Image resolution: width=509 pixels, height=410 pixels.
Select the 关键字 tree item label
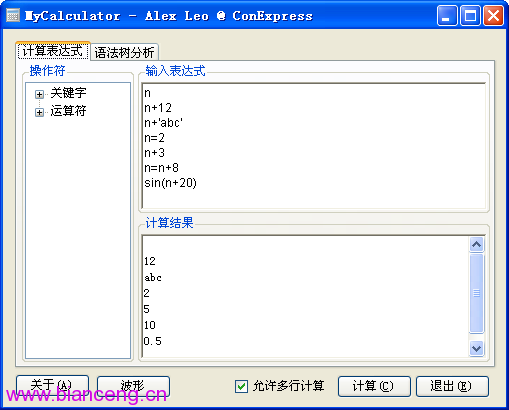coord(68,93)
